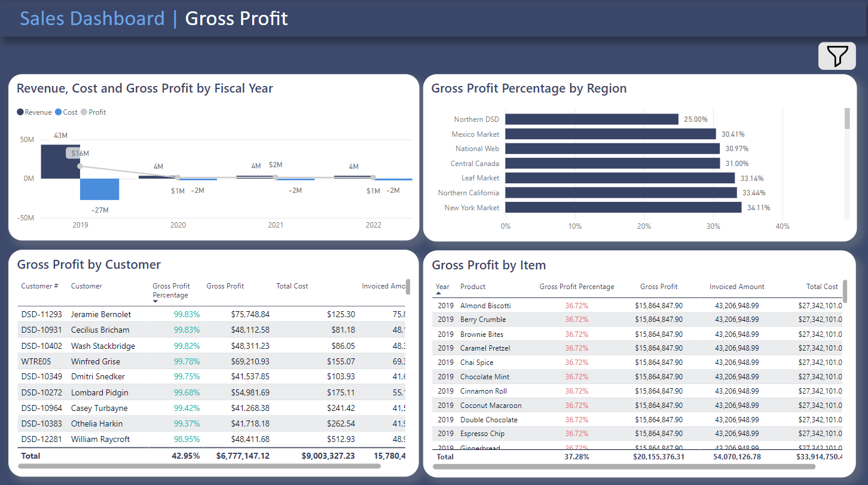868x485 pixels.
Task: Select the Othelia Harkin row
Action: [x=212, y=423]
